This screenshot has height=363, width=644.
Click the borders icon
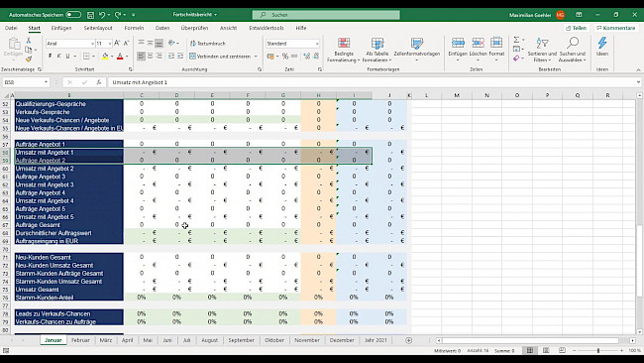point(86,56)
